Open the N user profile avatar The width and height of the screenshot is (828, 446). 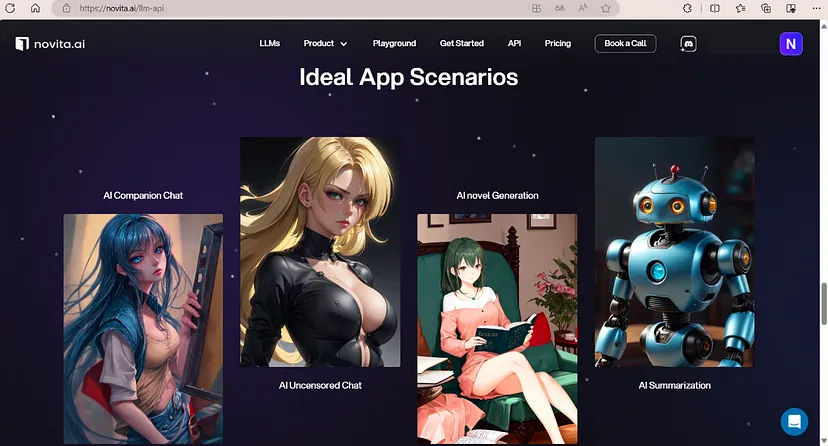[791, 44]
